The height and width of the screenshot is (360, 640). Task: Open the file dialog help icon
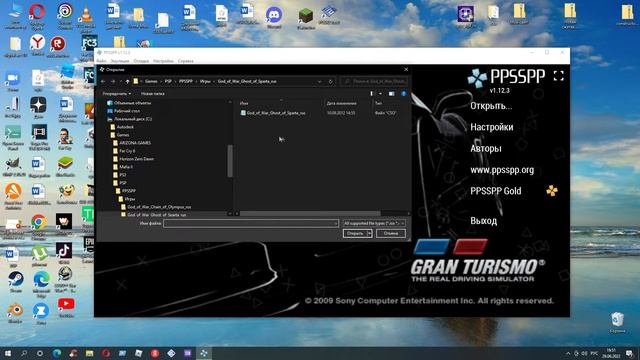[x=404, y=94]
